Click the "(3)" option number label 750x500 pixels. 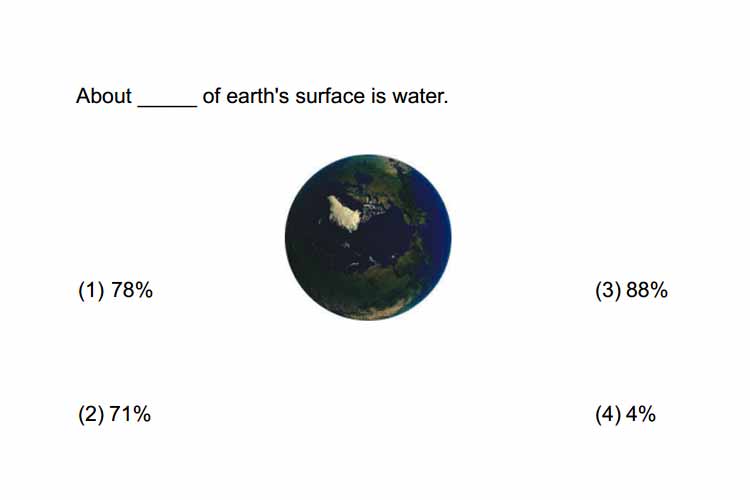[608, 290]
